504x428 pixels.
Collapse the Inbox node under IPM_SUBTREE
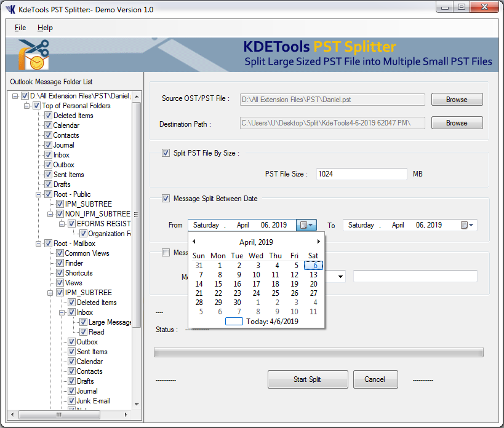[62, 312]
